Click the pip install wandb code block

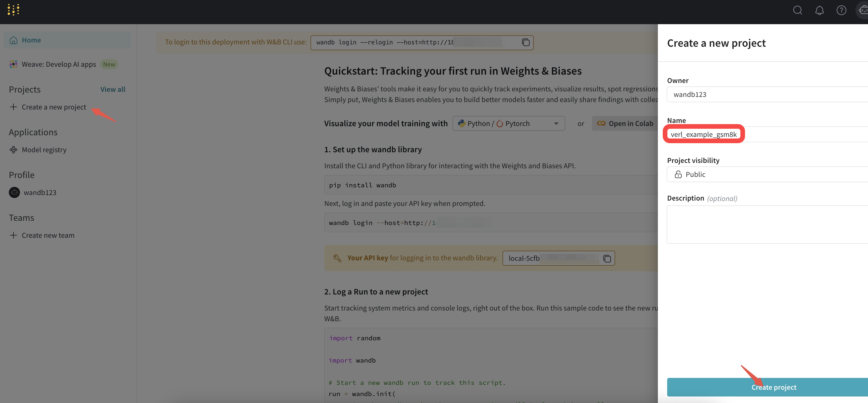(491, 185)
